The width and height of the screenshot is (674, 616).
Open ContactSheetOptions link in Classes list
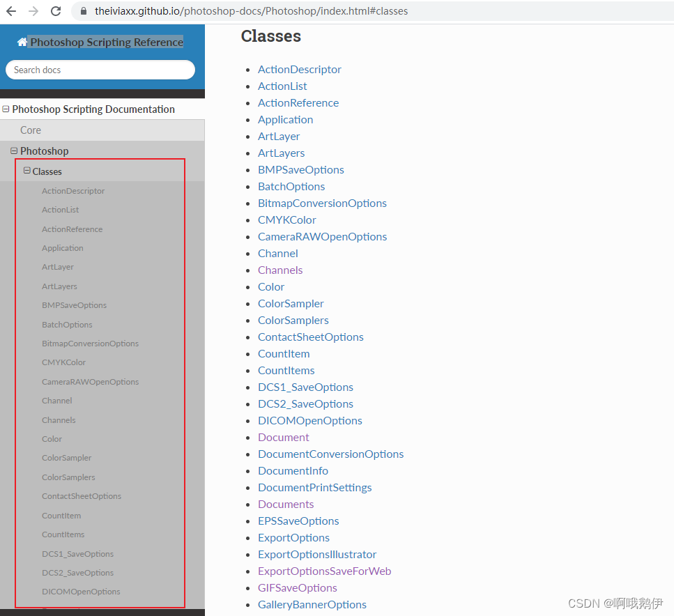(311, 337)
